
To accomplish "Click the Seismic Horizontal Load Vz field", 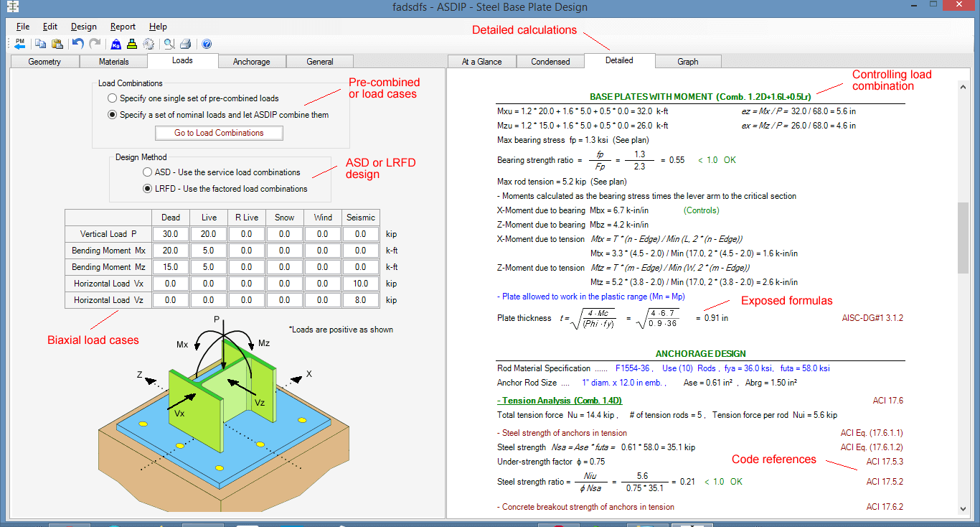I will pos(361,300).
